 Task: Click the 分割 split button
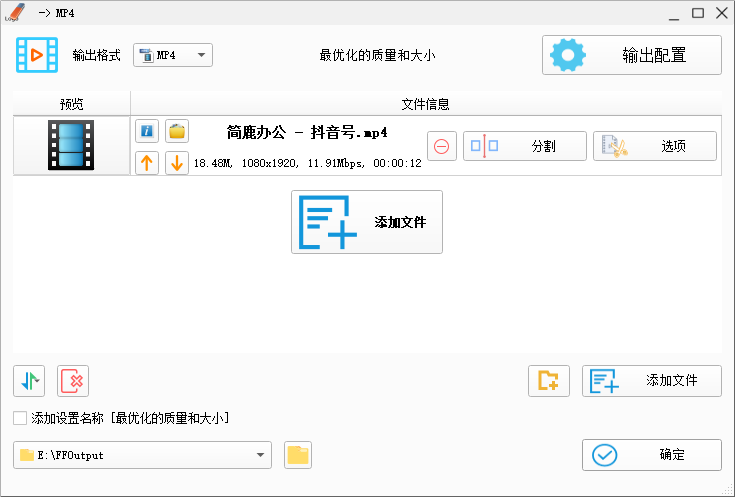click(x=525, y=146)
